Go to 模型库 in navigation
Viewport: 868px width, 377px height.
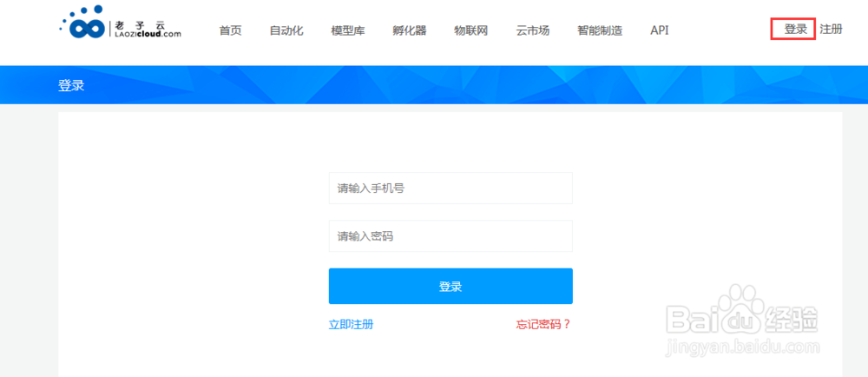click(x=348, y=30)
